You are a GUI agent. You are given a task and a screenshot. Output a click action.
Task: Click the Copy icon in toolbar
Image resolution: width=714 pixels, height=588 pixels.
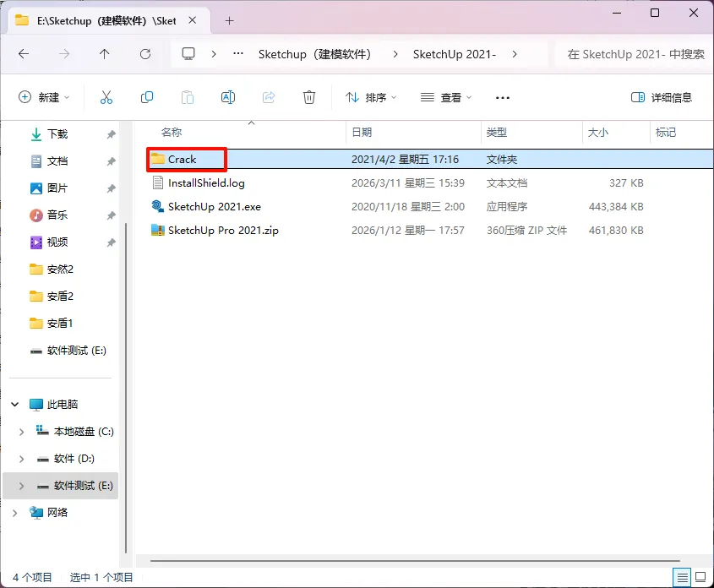pyautogui.click(x=147, y=97)
